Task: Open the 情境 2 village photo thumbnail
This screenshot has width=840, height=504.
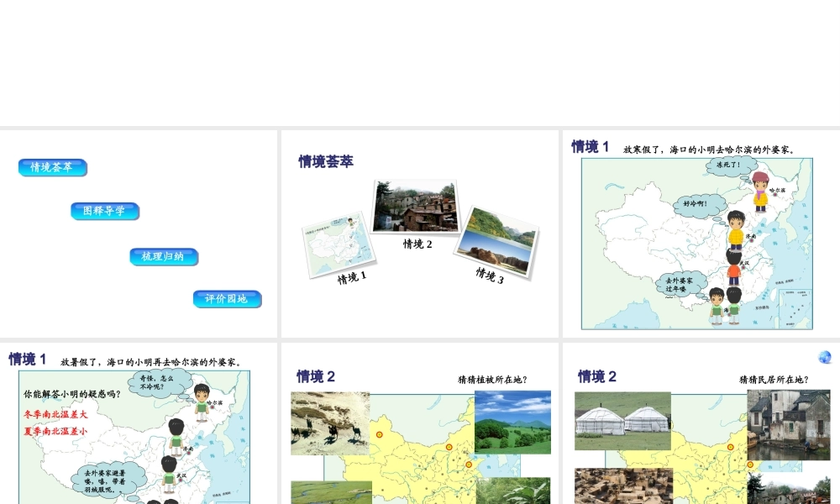Action: tap(416, 206)
